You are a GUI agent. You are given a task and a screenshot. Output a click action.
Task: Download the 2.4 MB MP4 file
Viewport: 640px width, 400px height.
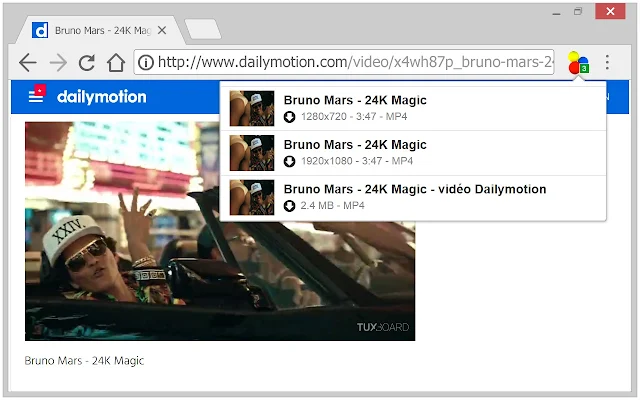[289, 206]
